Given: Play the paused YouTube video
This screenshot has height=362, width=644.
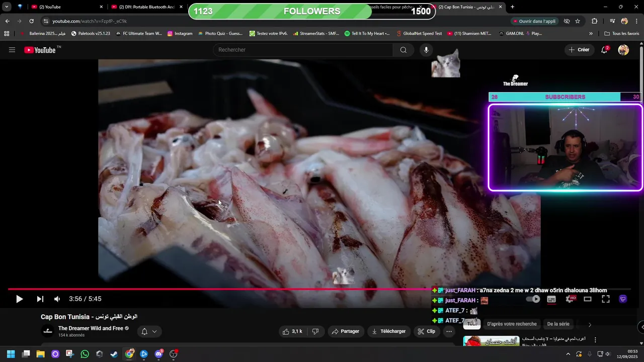Looking at the screenshot, I should point(19,299).
